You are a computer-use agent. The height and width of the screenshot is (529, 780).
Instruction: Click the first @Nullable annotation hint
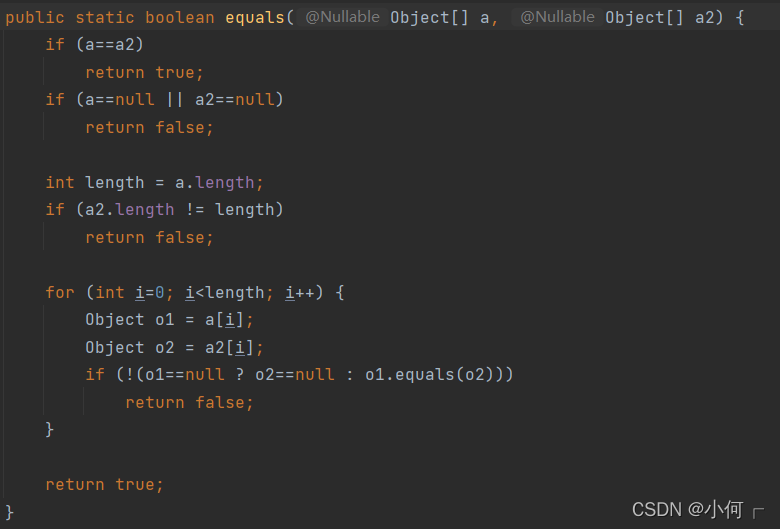pyautogui.click(x=341, y=18)
